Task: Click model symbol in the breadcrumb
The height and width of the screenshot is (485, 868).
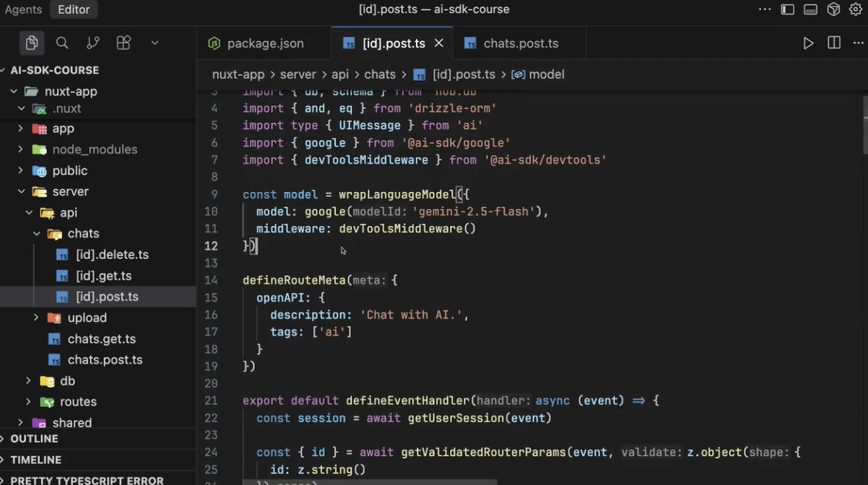Action: 547,74
